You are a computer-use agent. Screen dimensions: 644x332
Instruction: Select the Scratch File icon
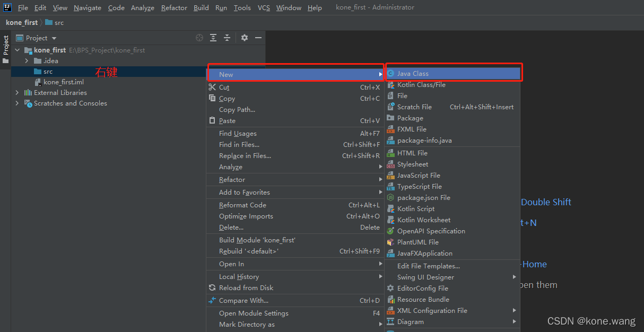tap(391, 107)
